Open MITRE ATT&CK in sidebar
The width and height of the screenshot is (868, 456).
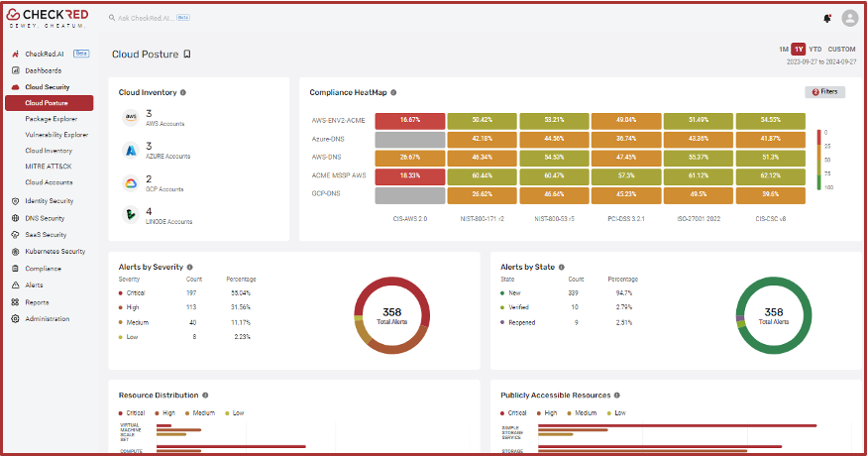pos(49,167)
